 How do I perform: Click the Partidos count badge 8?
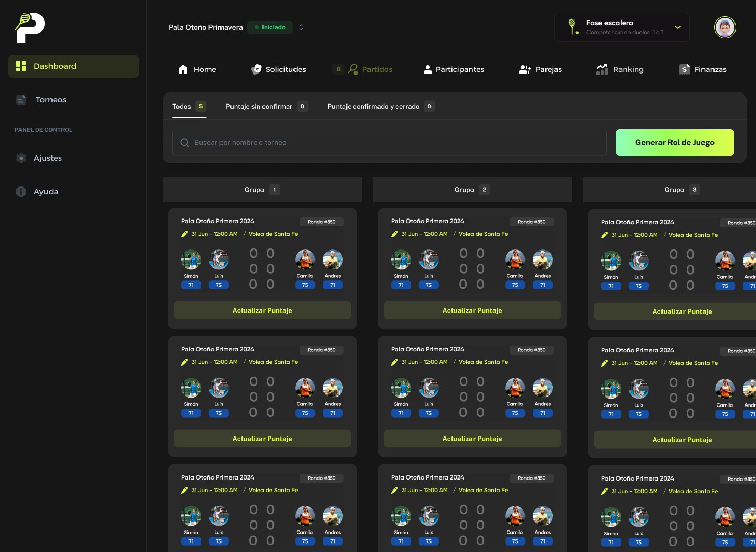(339, 69)
